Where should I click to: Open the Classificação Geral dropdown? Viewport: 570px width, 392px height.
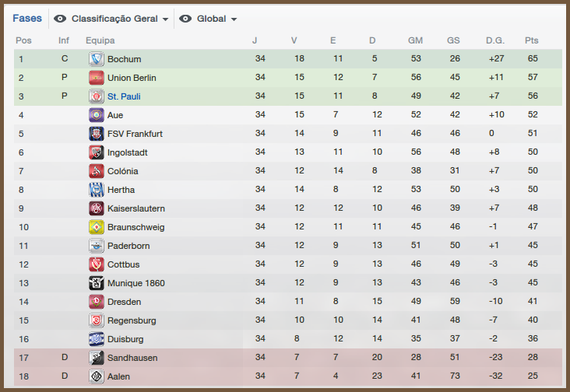tap(119, 19)
